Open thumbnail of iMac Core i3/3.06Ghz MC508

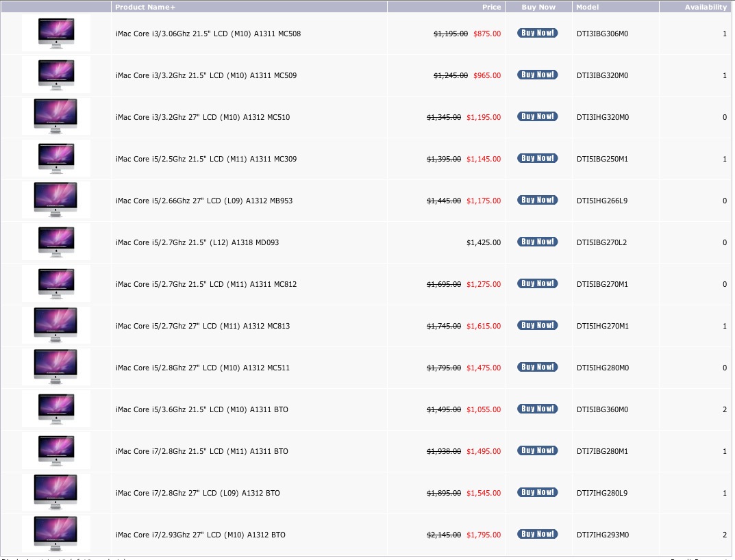55,33
